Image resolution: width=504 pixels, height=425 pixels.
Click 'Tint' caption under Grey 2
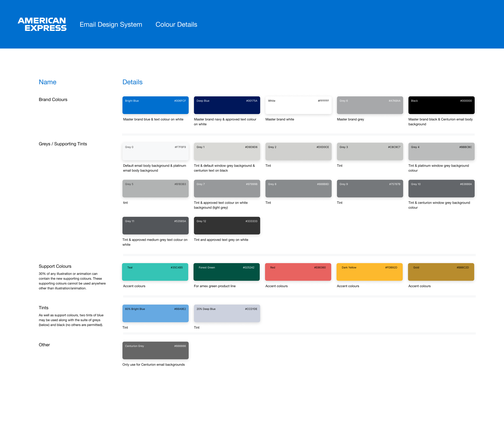click(268, 165)
